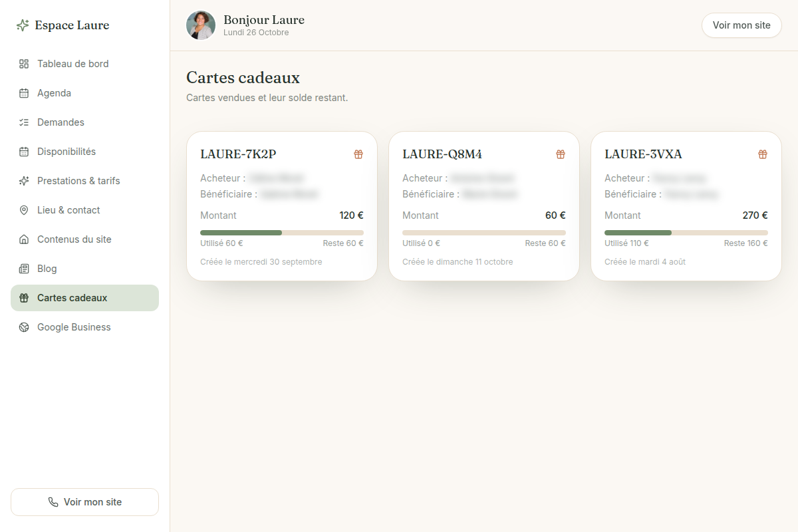Click the 270 € amount value
The image size is (798, 532).
pos(755,215)
